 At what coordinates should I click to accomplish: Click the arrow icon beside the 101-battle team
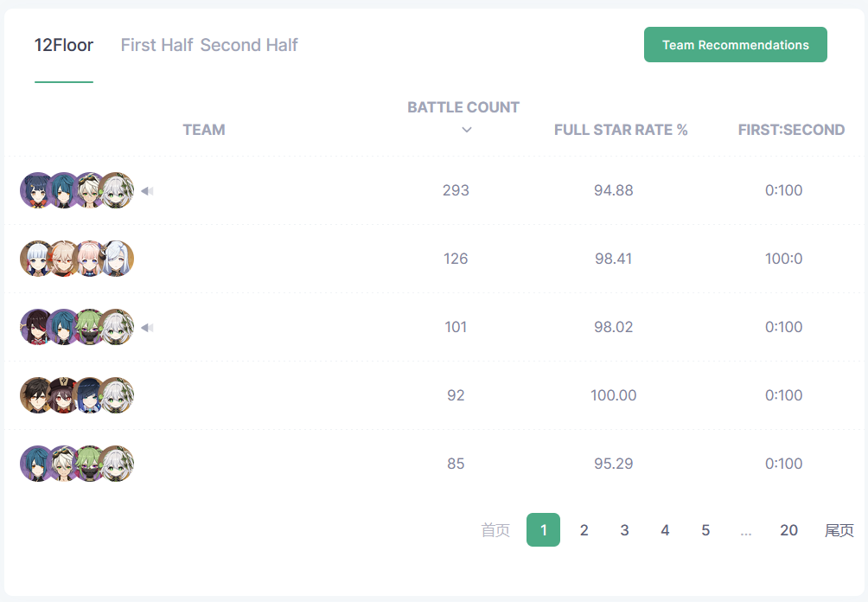(x=147, y=328)
